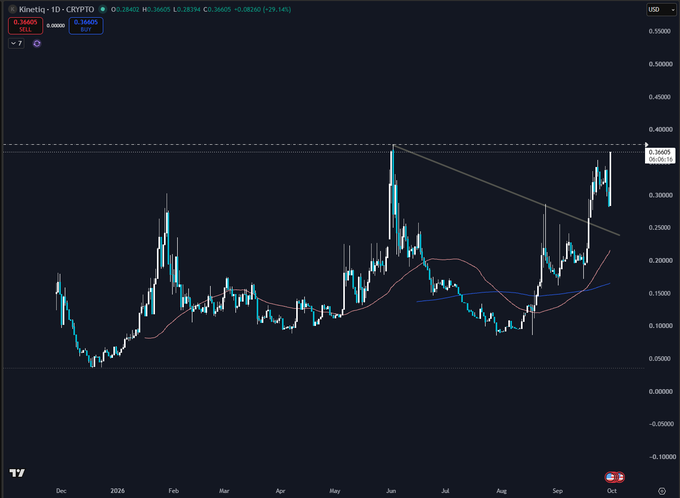Click the high value H0.36605
This screenshot has width=680, height=498.
coord(157,9)
